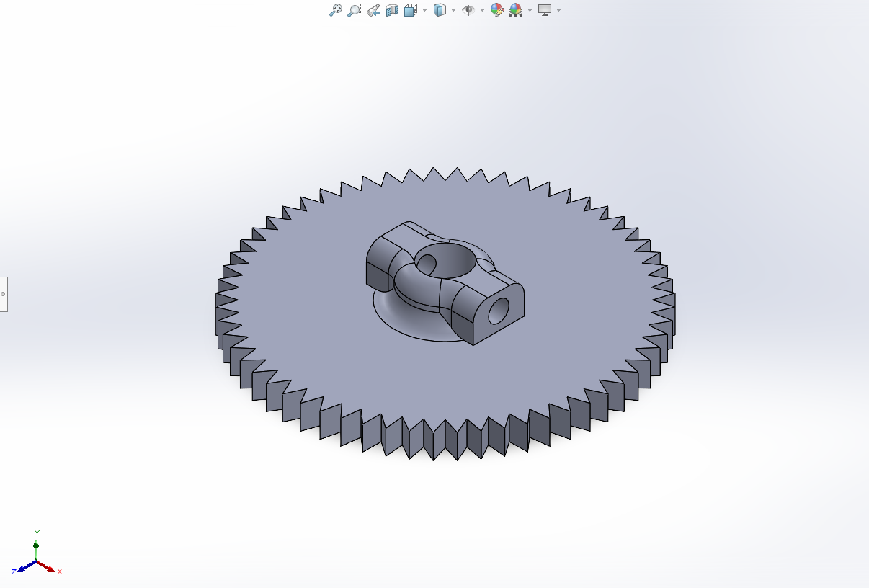869x588 pixels.
Task: Expand the View Orientation dropdown arrow
Action: coord(424,10)
